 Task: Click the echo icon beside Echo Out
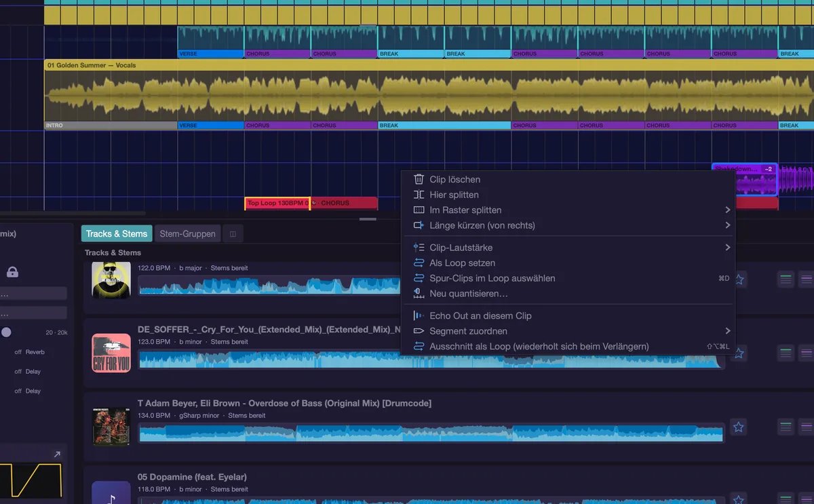pos(419,316)
